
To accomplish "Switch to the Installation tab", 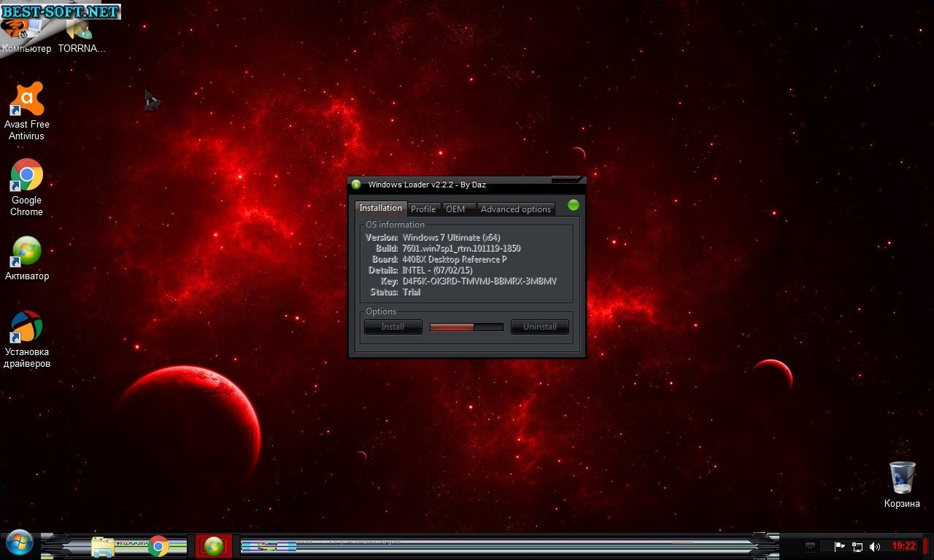I will 380,208.
